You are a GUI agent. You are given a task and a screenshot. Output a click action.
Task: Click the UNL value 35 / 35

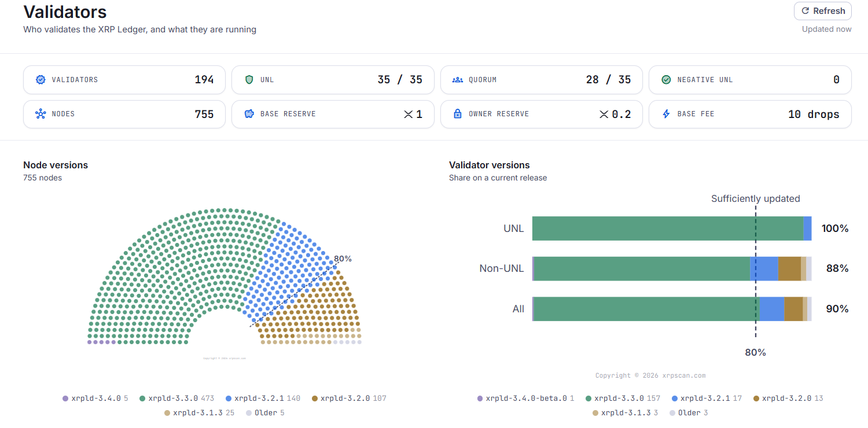pyautogui.click(x=400, y=80)
